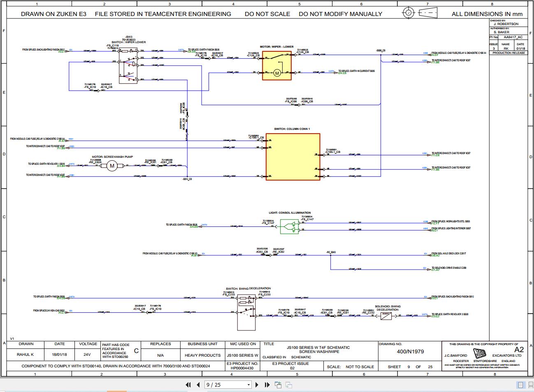
Task: Click the 'TO SPLICE: EARTH REVOLVER 3 S030' reference
Action: point(450,314)
